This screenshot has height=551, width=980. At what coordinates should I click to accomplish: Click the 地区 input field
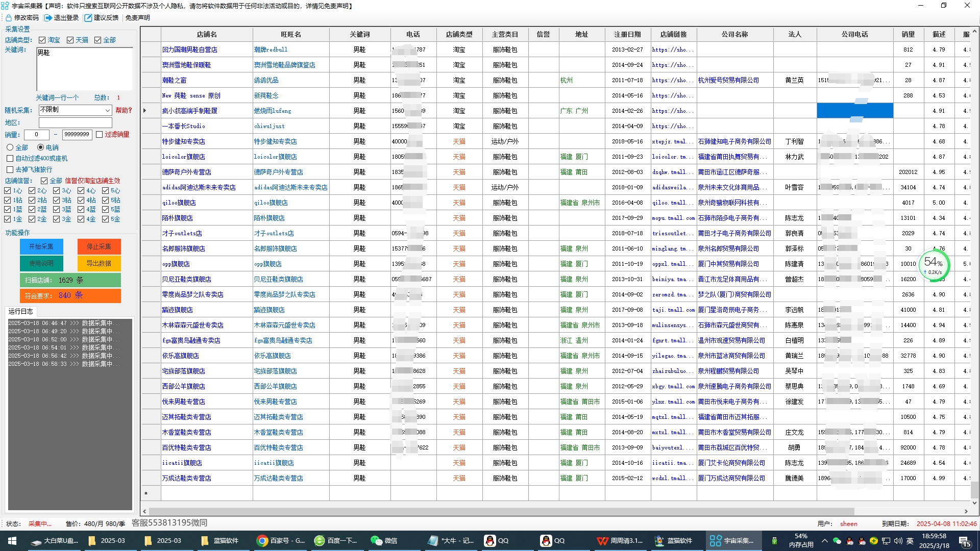76,123
